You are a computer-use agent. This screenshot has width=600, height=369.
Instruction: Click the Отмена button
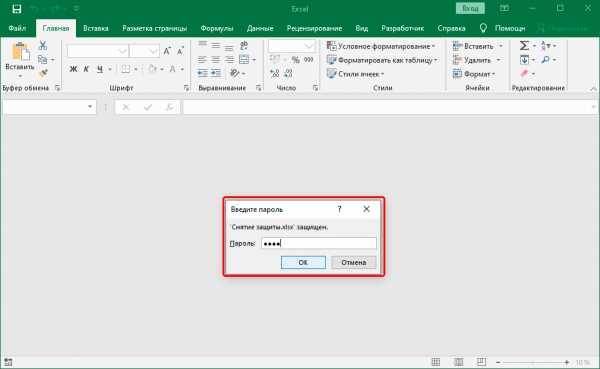pos(354,263)
